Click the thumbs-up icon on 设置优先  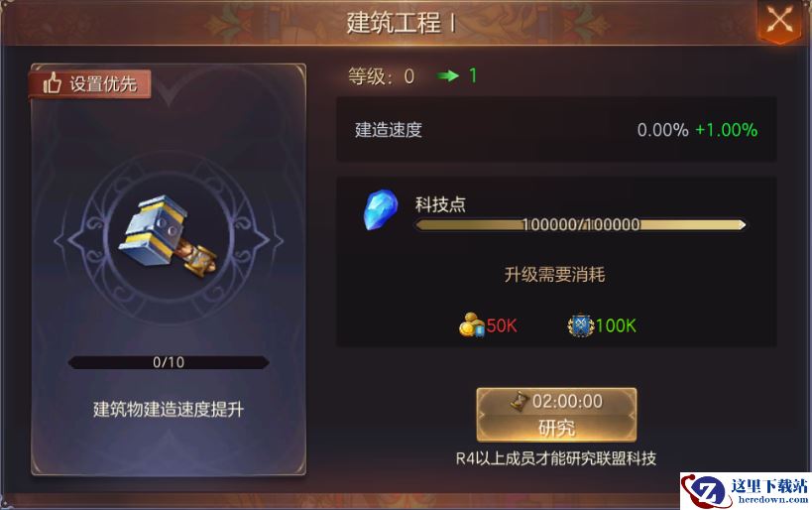click(x=53, y=83)
